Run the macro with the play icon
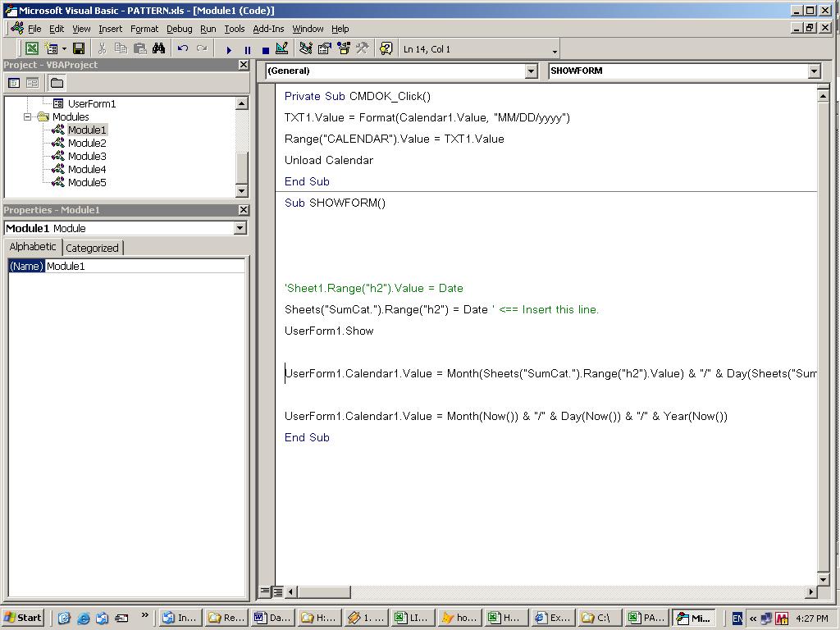Image resolution: width=840 pixels, height=630 pixels. pyautogui.click(x=229, y=50)
